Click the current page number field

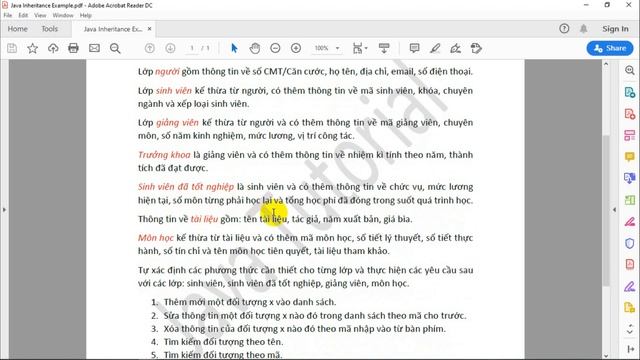click(x=192, y=48)
